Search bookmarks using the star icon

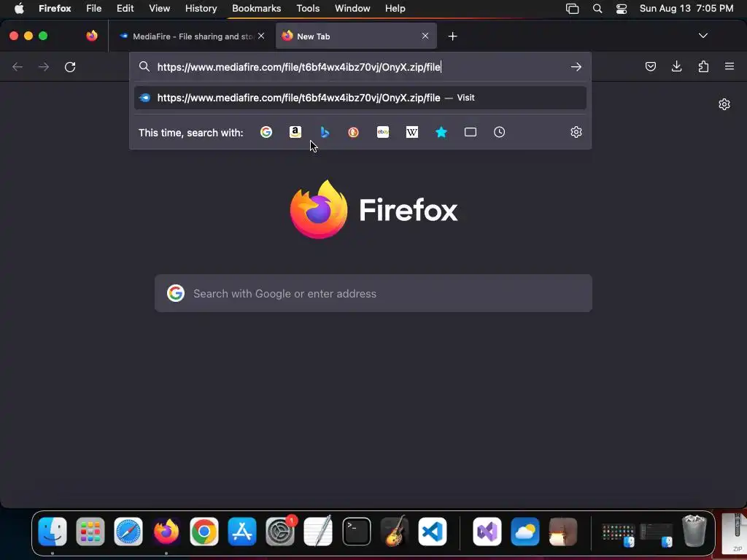click(x=441, y=133)
